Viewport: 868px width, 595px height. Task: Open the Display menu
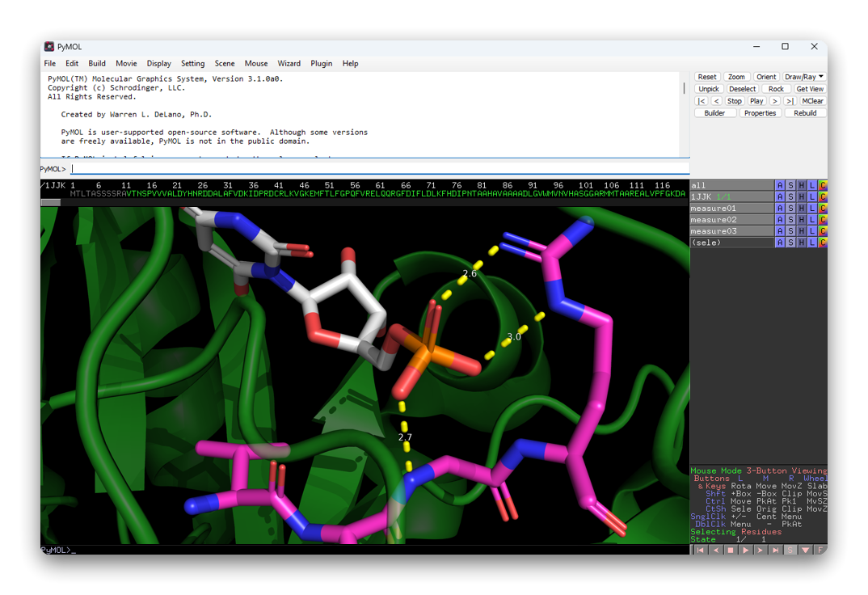159,64
